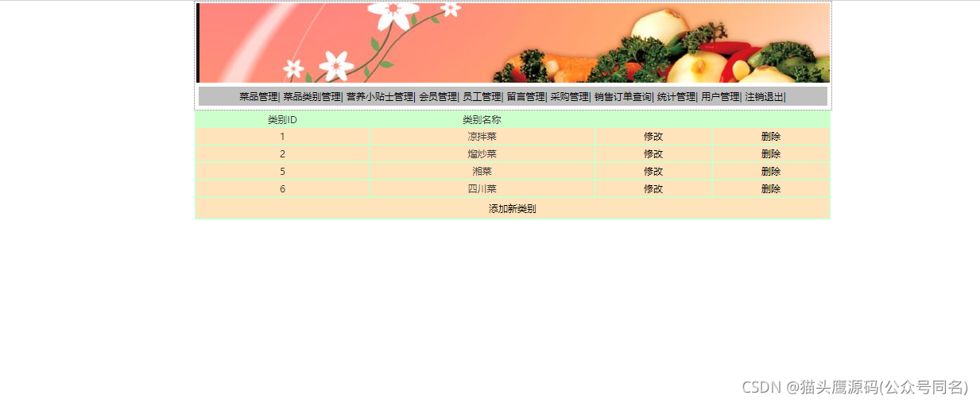Viewport: 980px width, 403px height.
Task: Click the 类别ID column header
Action: [282, 120]
